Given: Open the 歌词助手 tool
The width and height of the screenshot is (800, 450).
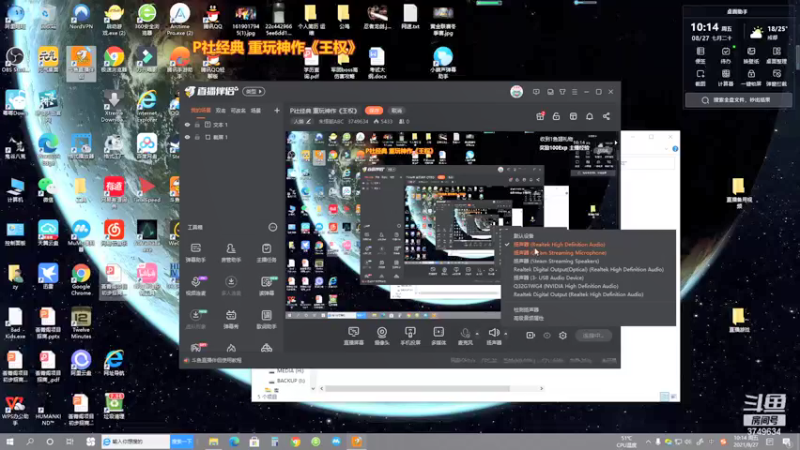Looking at the screenshot, I should 266,319.
